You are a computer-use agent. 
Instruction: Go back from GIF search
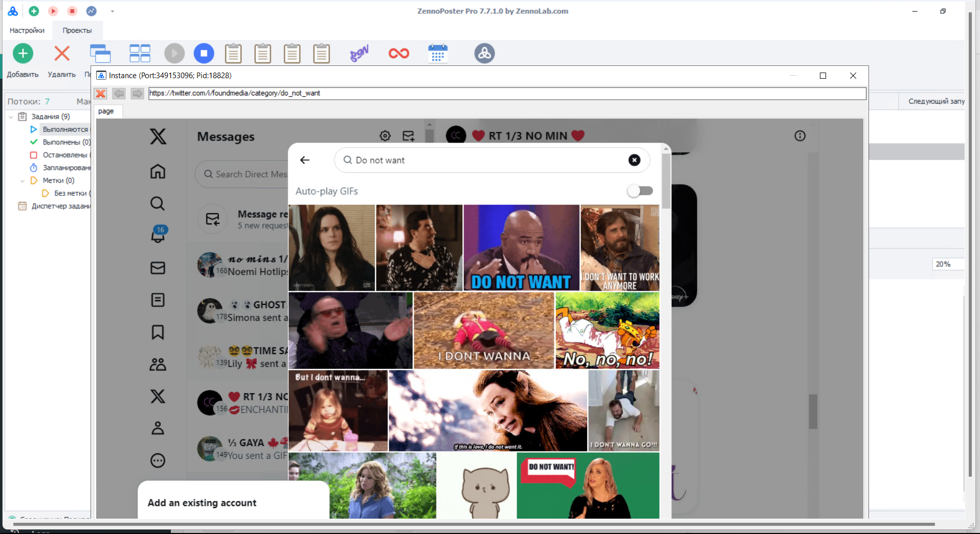305,160
